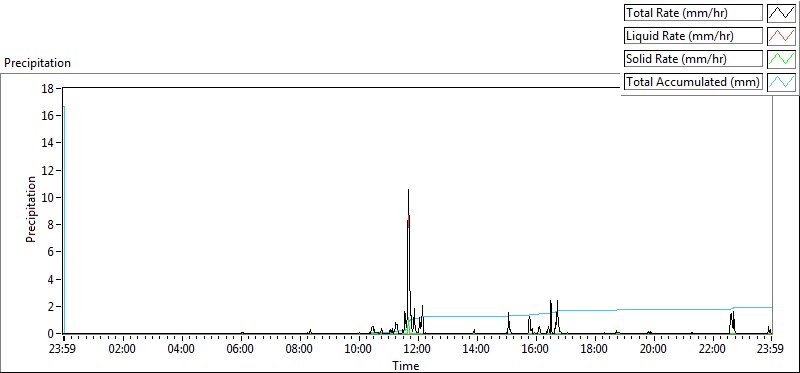The width and height of the screenshot is (800, 373).
Task: Click the Time x-axis title
Action: click(406, 365)
